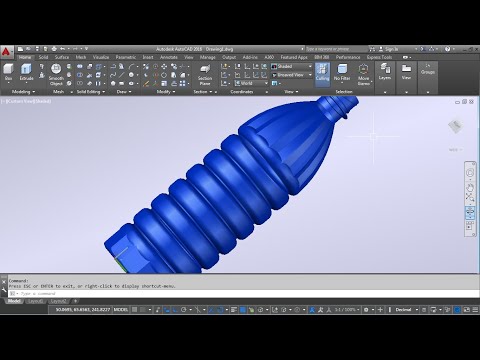Open the Quick Access Toolbar customize dropdown
The image size is (480, 360).
(86, 49)
